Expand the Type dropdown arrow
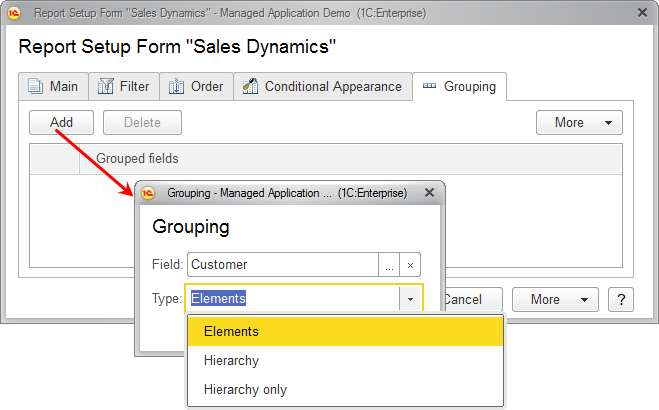 tap(410, 299)
